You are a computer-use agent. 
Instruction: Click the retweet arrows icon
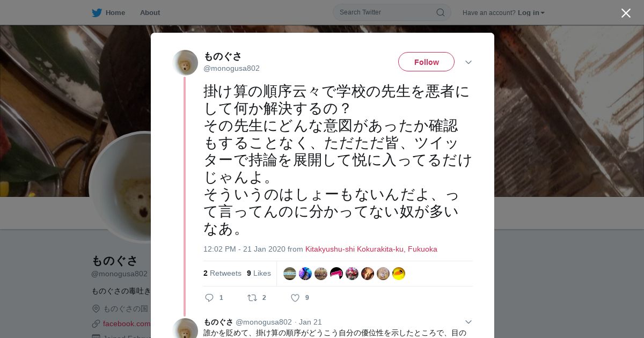252,298
